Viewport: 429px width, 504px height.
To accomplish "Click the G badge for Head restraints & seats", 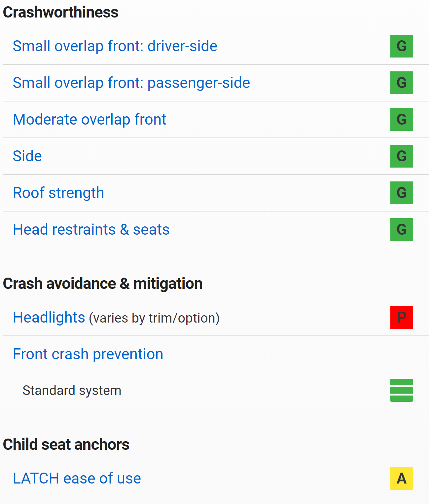I will [402, 229].
